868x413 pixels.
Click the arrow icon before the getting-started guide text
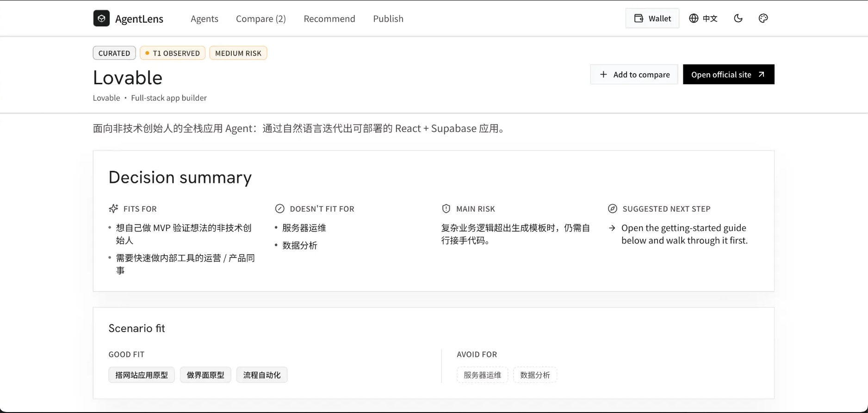612,228
